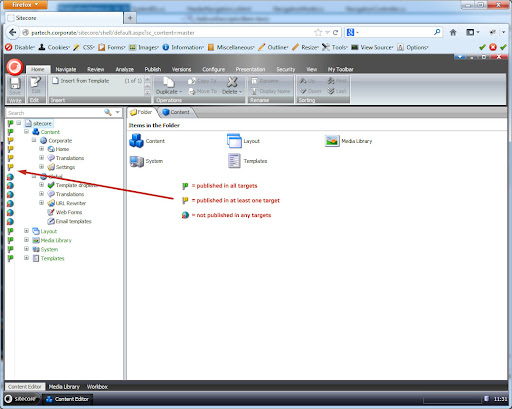Viewport: 512px width, 409px height.
Task: Collapse the Content tree node
Action: coord(26,132)
